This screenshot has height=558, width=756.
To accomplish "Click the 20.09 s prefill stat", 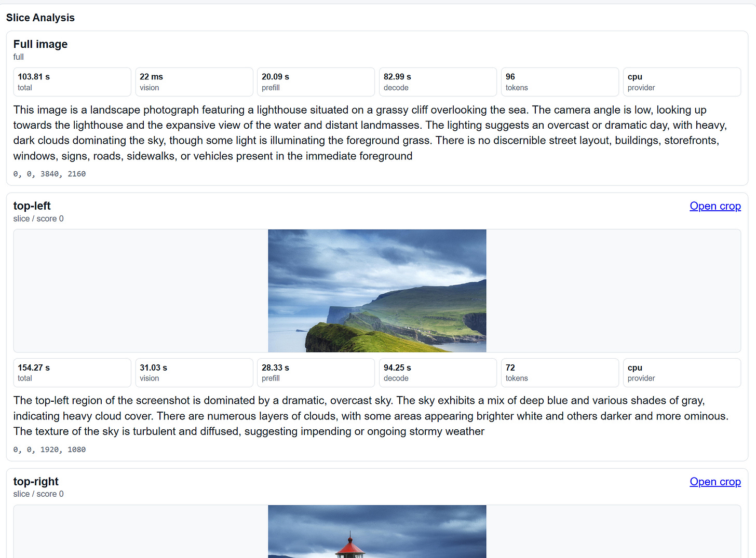I will (316, 82).
